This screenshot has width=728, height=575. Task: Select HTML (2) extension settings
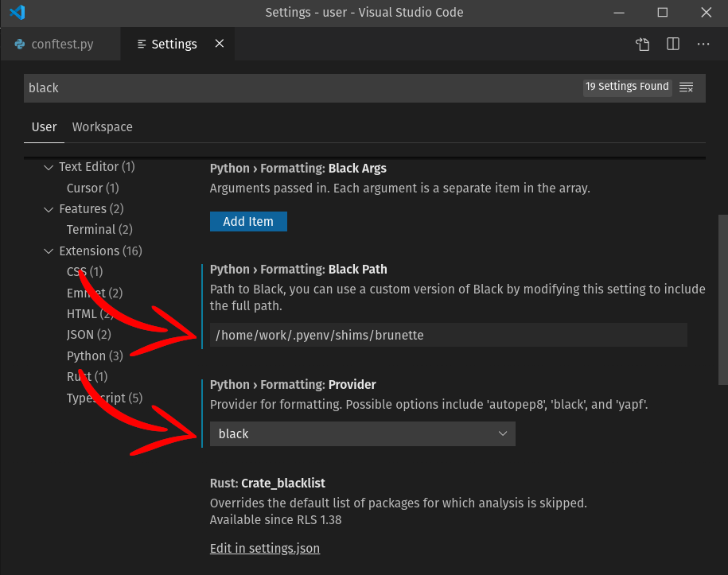coord(90,314)
